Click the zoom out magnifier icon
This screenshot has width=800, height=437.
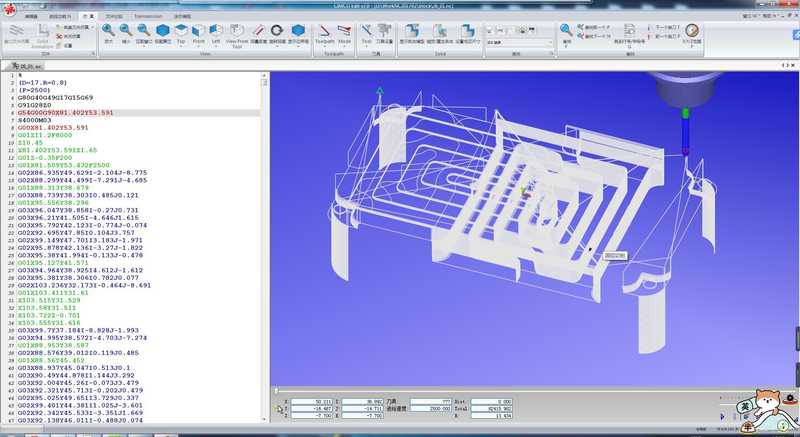127,33
